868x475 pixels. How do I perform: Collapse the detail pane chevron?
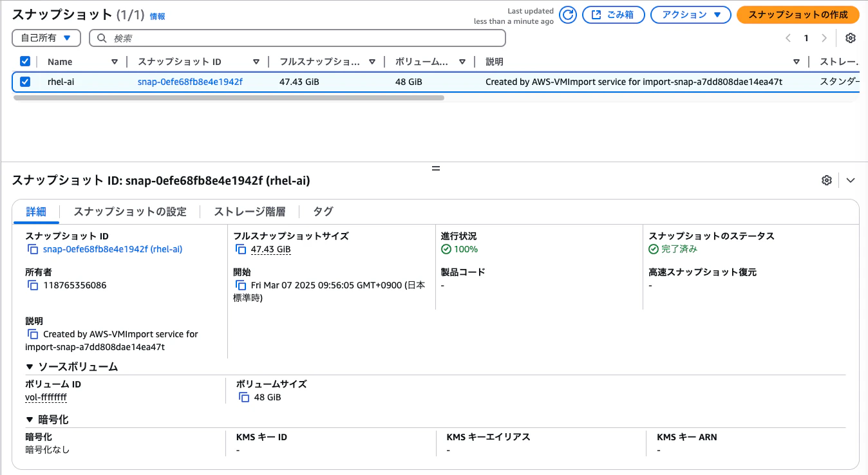(851, 180)
